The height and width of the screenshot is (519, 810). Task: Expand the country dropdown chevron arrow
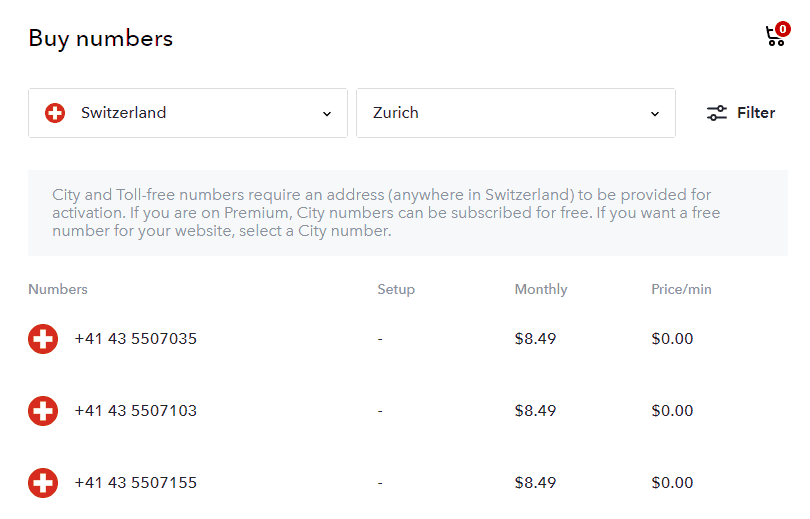(327, 114)
